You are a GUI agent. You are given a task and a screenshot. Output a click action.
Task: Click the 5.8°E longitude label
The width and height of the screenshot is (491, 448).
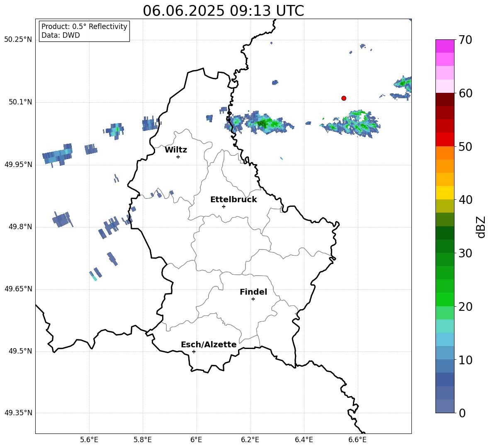[x=143, y=440]
